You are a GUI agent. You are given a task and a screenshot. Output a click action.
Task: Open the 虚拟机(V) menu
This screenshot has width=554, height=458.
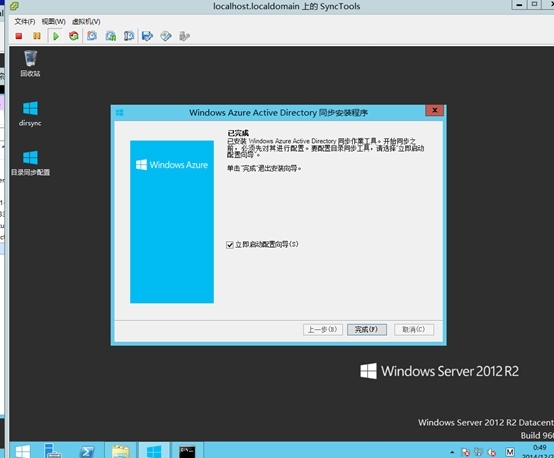pyautogui.click(x=86, y=22)
